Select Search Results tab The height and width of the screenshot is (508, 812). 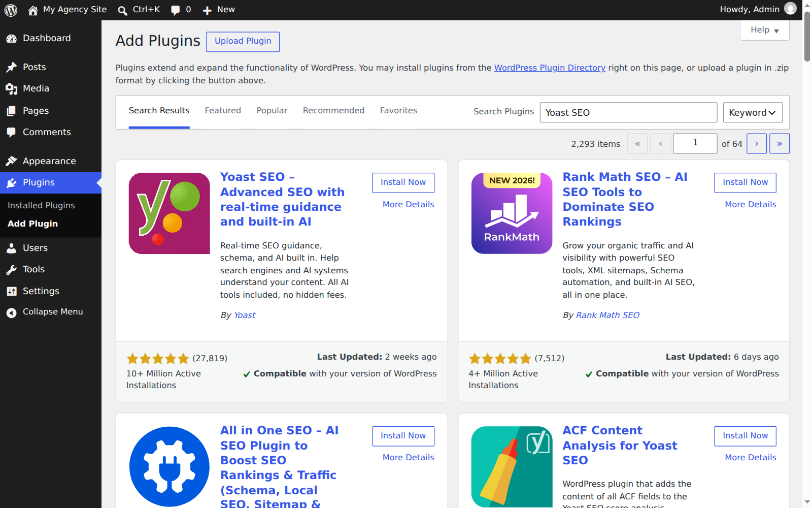(159, 111)
